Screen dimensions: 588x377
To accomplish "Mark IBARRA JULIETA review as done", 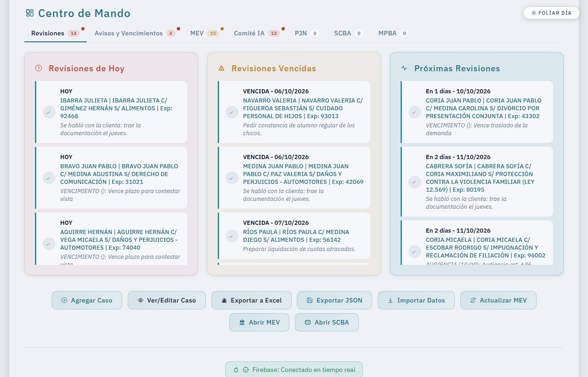I will [x=49, y=112].
